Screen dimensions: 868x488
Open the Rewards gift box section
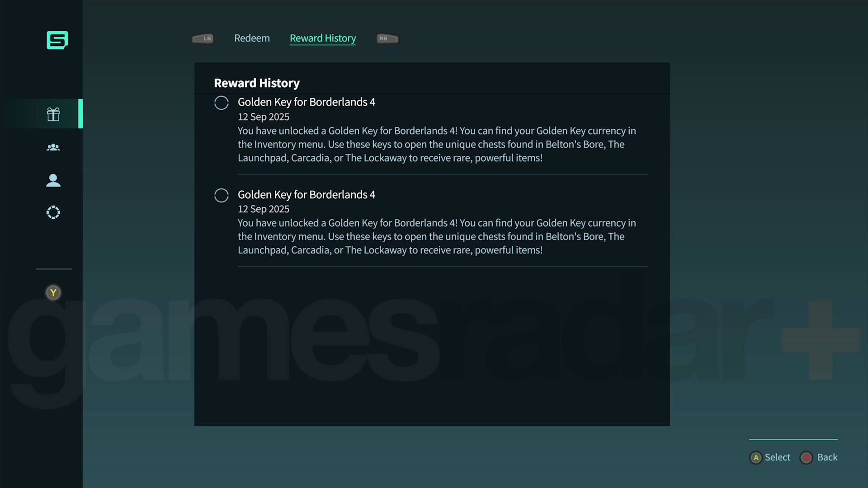[x=53, y=114]
